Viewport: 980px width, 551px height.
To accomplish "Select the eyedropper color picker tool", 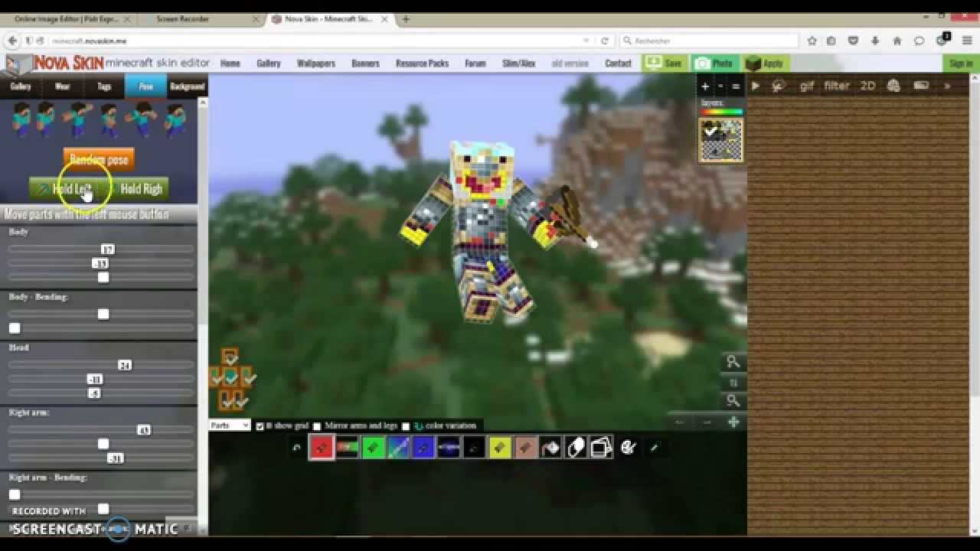I will click(x=654, y=447).
